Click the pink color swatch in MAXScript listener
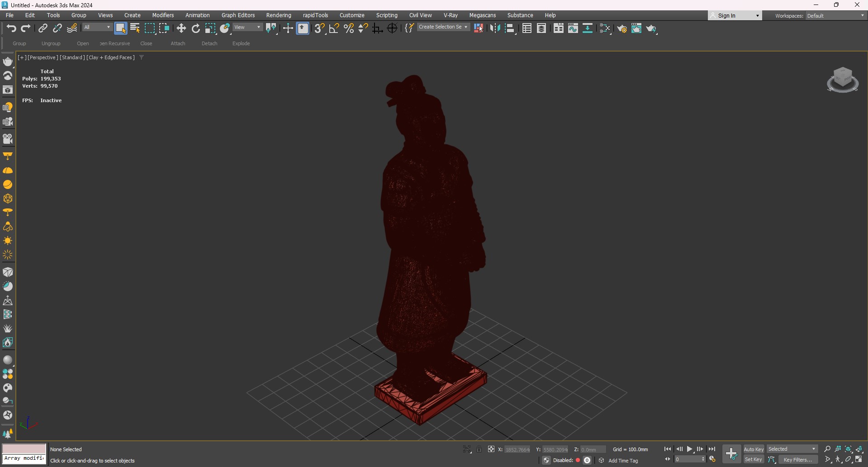 (24, 448)
